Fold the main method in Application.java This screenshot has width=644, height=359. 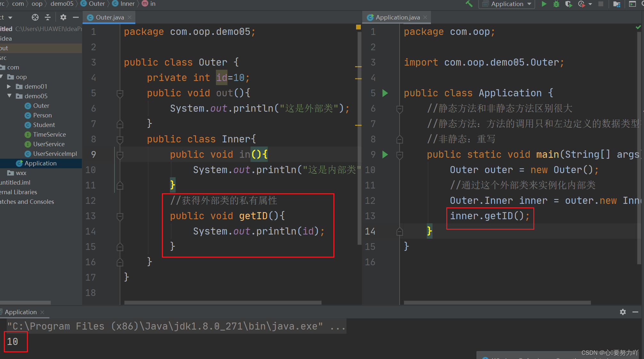(400, 155)
